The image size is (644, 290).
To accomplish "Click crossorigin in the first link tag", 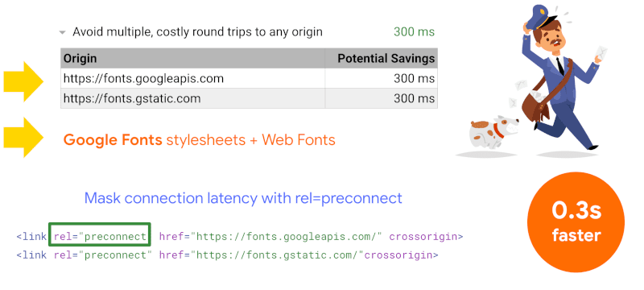I will 423,237.
